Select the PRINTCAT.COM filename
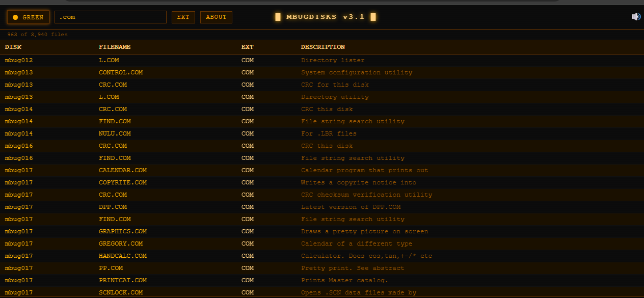The width and height of the screenshot is (644, 298). click(x=123, y=280)
